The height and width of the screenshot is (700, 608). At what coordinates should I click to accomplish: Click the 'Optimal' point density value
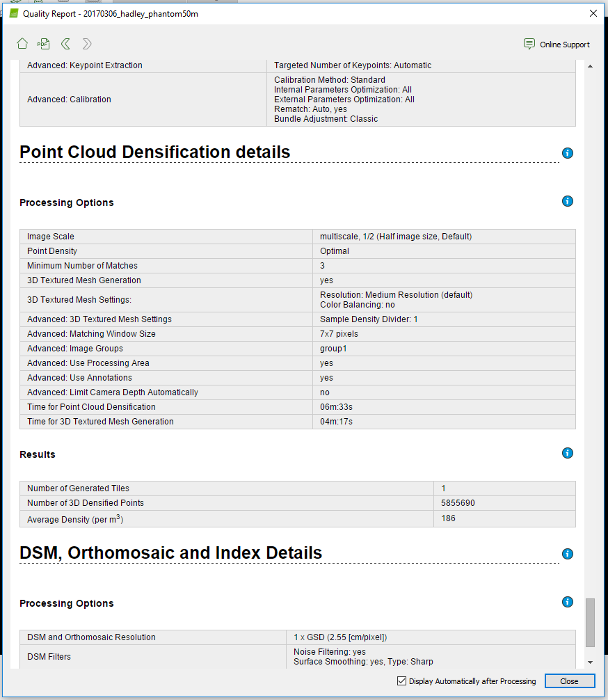[335, 251]
